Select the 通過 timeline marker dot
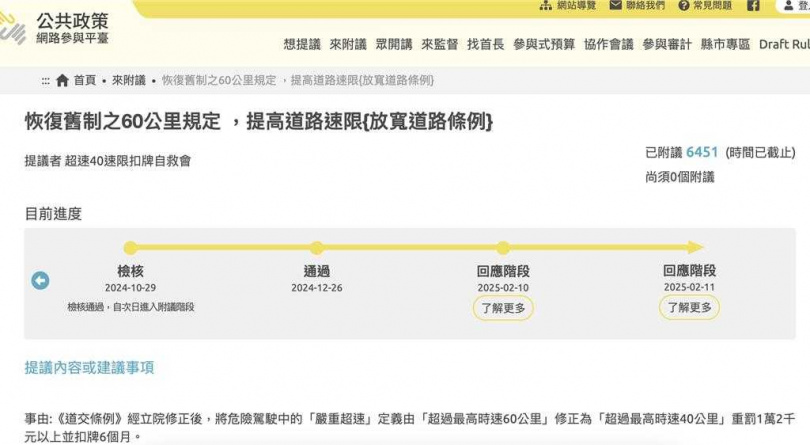 (x=317, y=248)
